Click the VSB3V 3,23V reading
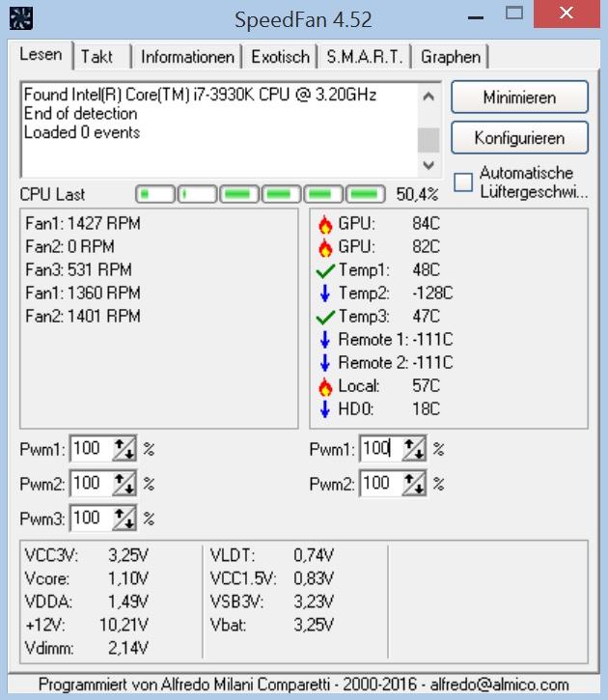 [x=271, y=602]
